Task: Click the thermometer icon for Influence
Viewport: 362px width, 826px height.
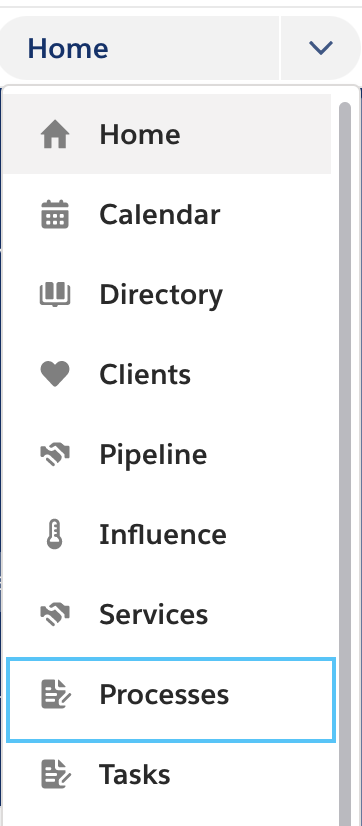Action: click(55, 534)
